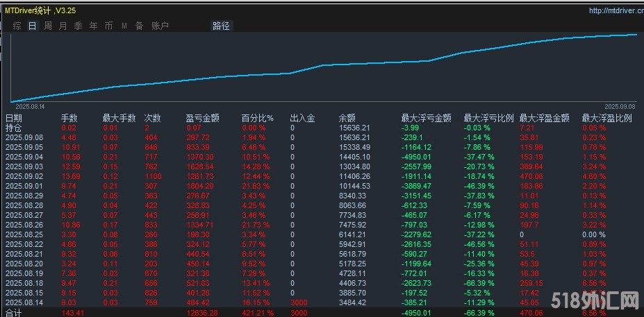Switch to the 月 monthly tab
This screenshot has height=317, width=644.
pos(63,26)
